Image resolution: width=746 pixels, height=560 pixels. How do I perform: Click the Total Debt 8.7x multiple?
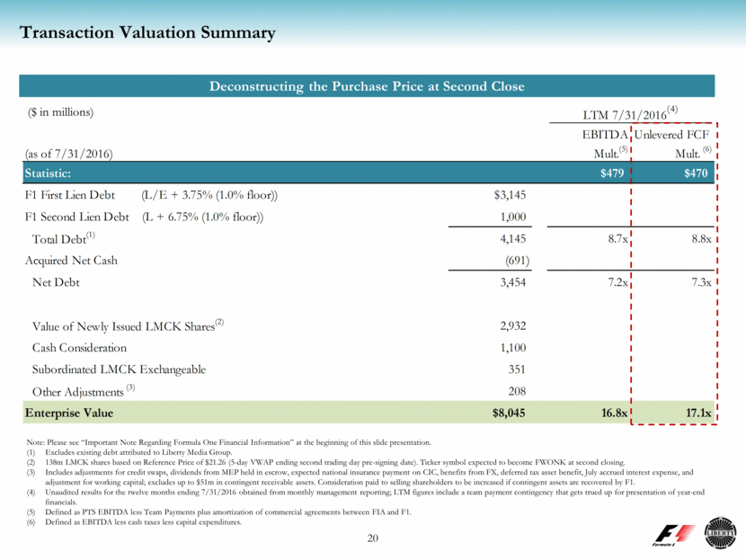coord(614,239)
